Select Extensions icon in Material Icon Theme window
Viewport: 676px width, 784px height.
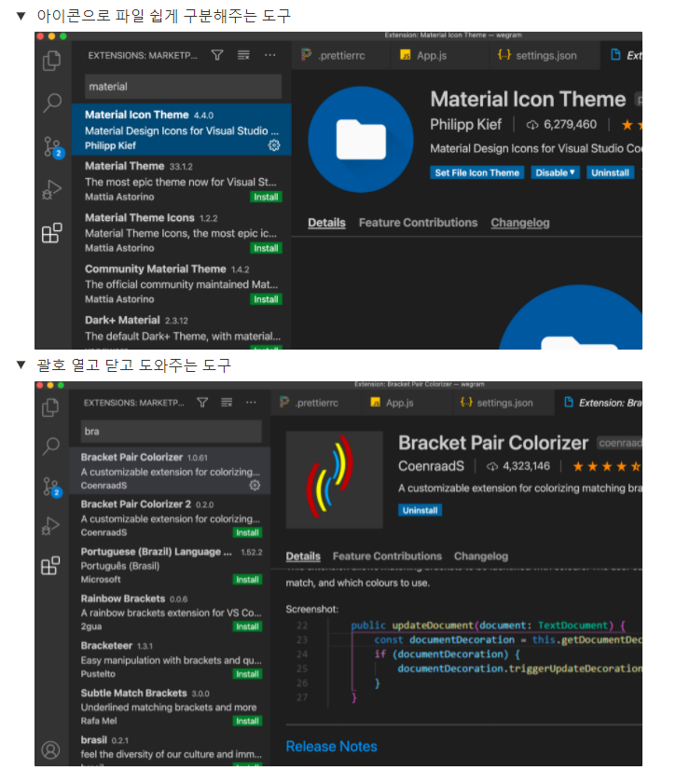pyautogui.click(x=52, y=233)
